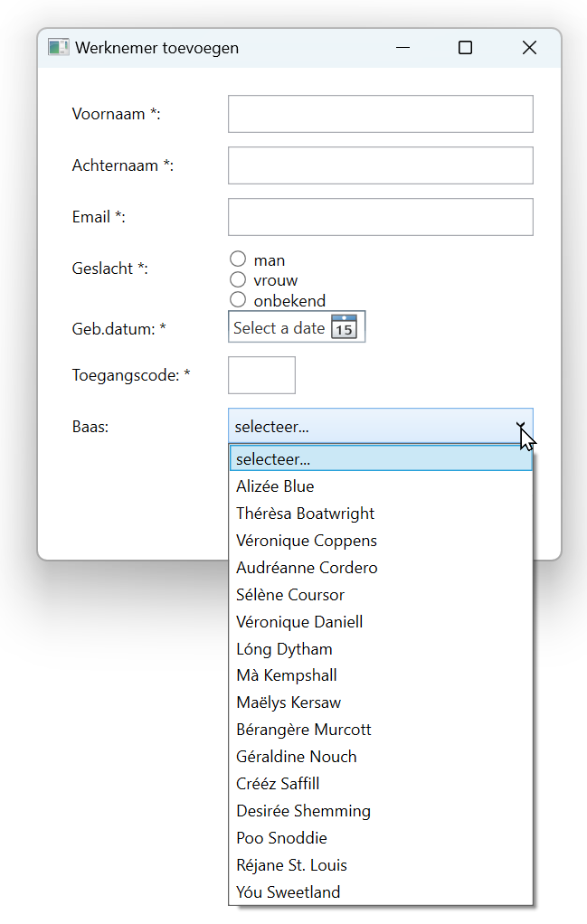Click the 'Select a date' text field
This screenshot has width=587, height=924.
(279, 327)
